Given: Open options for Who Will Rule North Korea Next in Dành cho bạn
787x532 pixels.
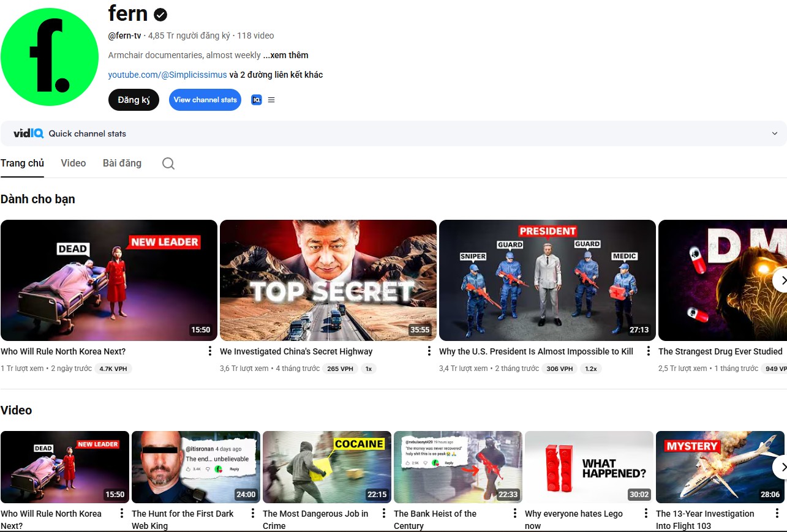Looking at the screenshot, I should 209,351.
